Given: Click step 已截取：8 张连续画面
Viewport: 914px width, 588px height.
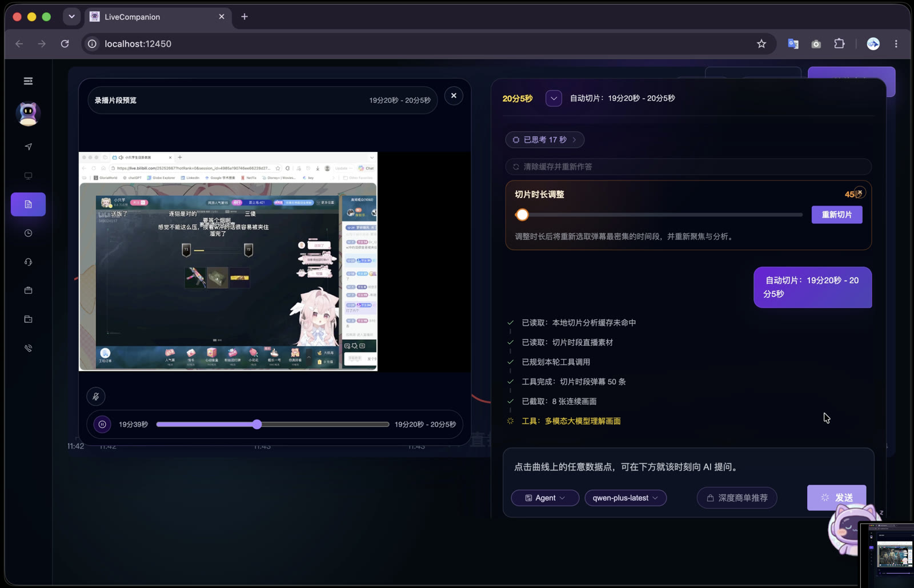Looking at the screenshot, I should tap(559, 401).
